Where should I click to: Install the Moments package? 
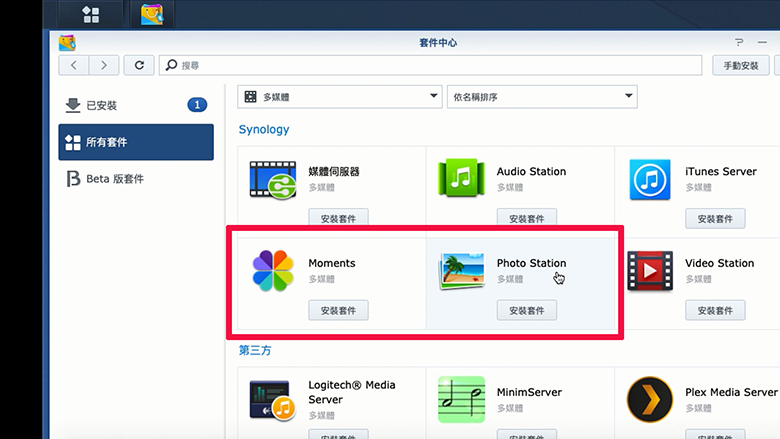[338, 310]
